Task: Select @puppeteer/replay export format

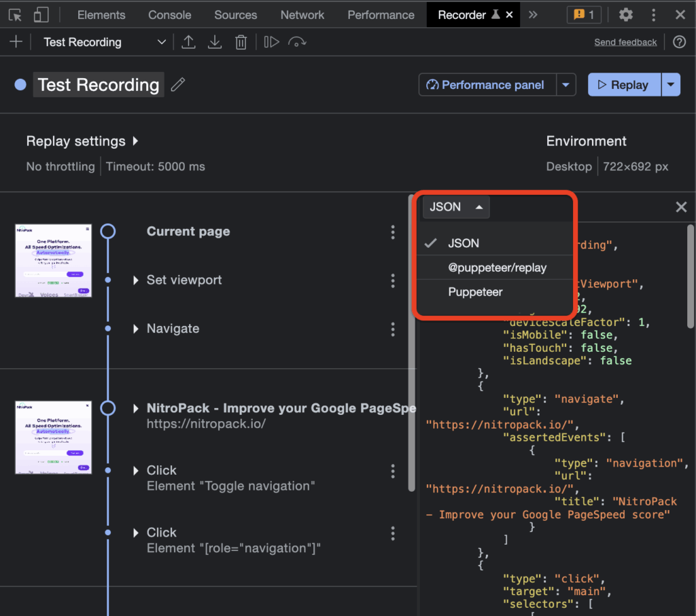Action: (494, 267)
